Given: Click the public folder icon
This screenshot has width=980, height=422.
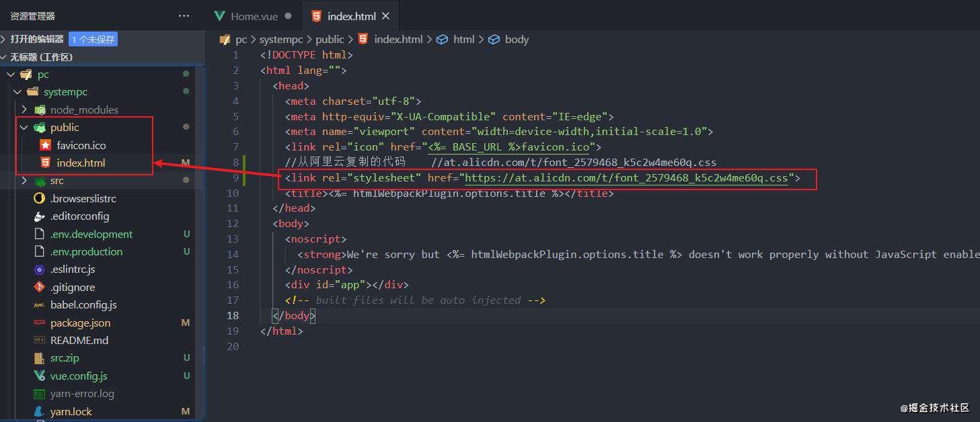Looking at the screenshot, I should pyautogui.click(x=40, y=128).
